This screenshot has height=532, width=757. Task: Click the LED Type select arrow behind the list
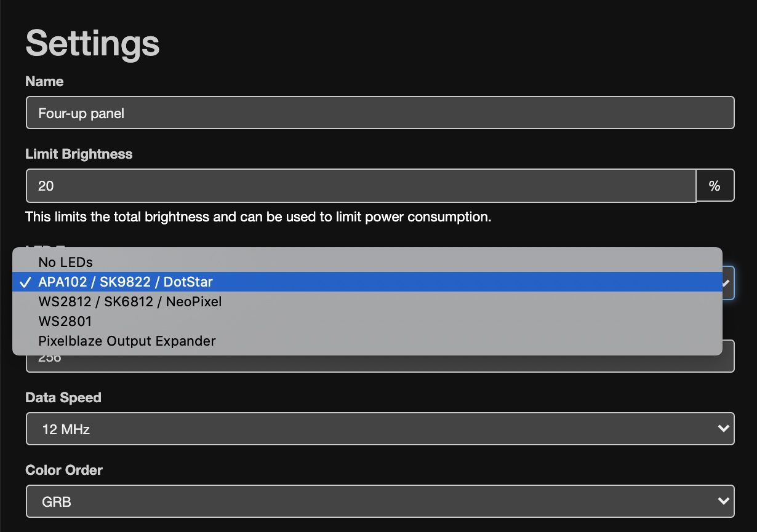click(727, 284)
